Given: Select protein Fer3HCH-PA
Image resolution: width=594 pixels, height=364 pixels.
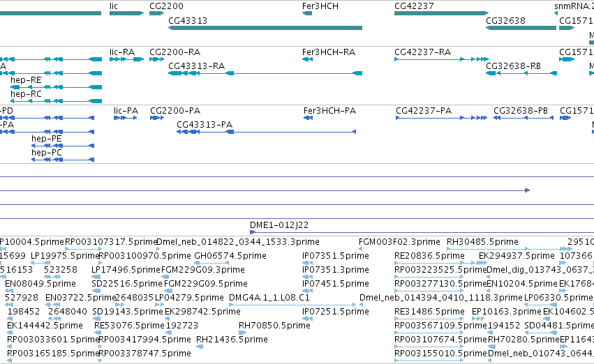Looking at the screenshot, I should [308, 118].
